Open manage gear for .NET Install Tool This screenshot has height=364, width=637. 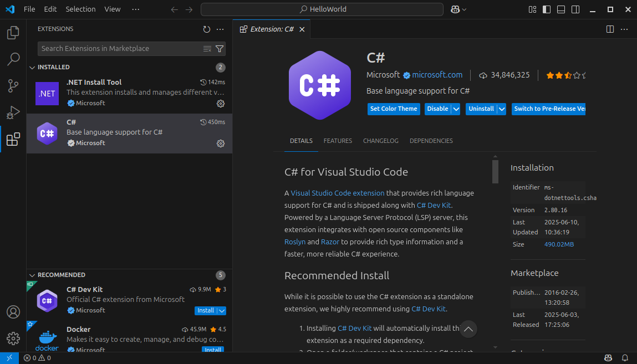221,104
